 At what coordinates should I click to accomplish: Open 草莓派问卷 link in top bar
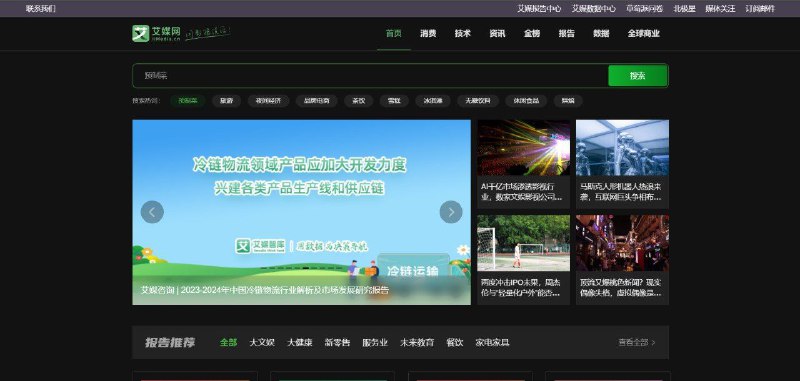644,9
